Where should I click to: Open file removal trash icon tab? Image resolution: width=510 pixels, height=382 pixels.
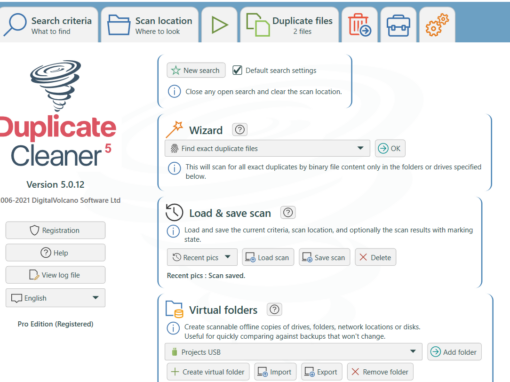tap(359, 25)
